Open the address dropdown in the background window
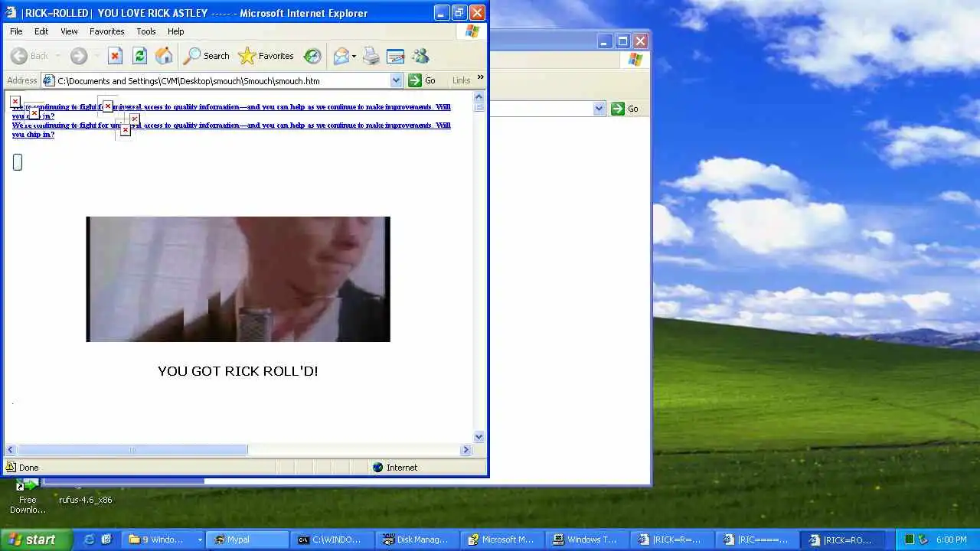 [x=599, y=109]
